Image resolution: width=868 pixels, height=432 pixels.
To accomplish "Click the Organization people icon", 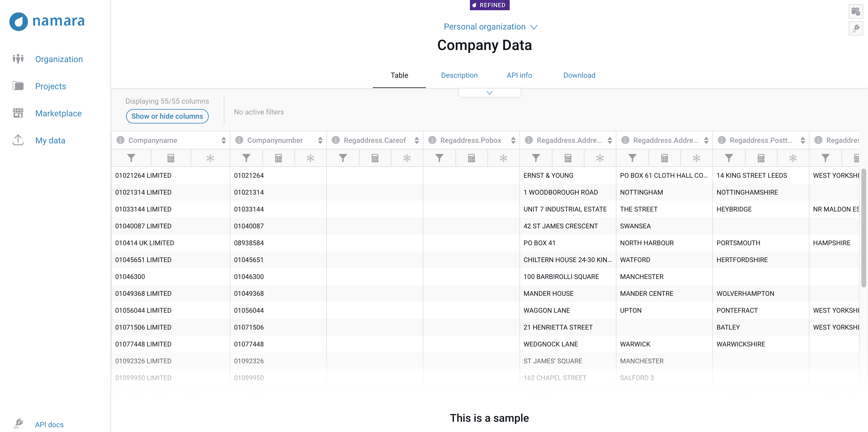I will (x=18, y=58).
